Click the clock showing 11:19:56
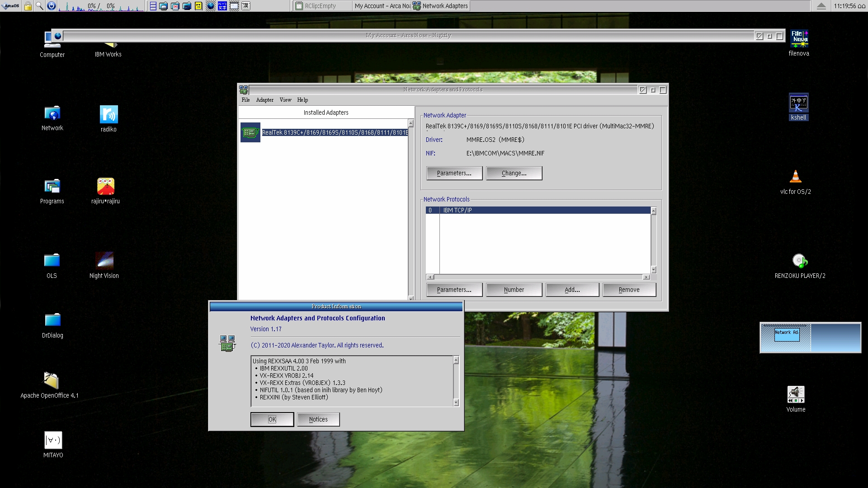Screen dimensions: 868x488 click(844, 6)
